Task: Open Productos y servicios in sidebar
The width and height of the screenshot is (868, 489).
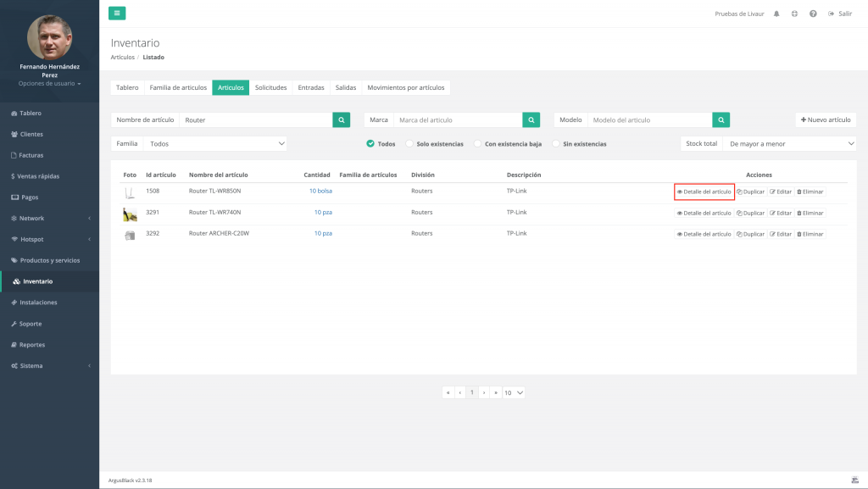Action: (x=50, y=260)
